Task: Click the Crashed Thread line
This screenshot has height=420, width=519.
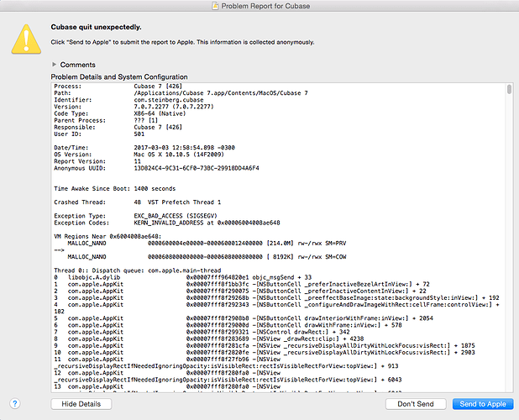Action: 138,202
